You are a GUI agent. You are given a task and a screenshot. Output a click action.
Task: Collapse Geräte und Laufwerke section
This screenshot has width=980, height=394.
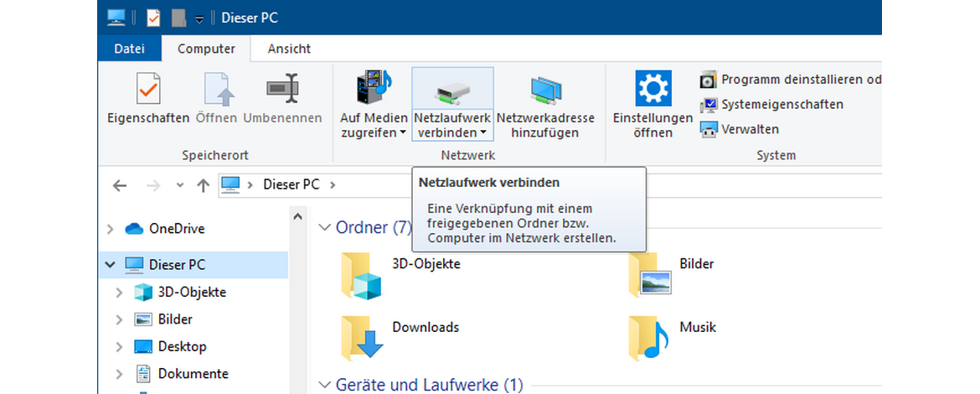coord(326,385)
